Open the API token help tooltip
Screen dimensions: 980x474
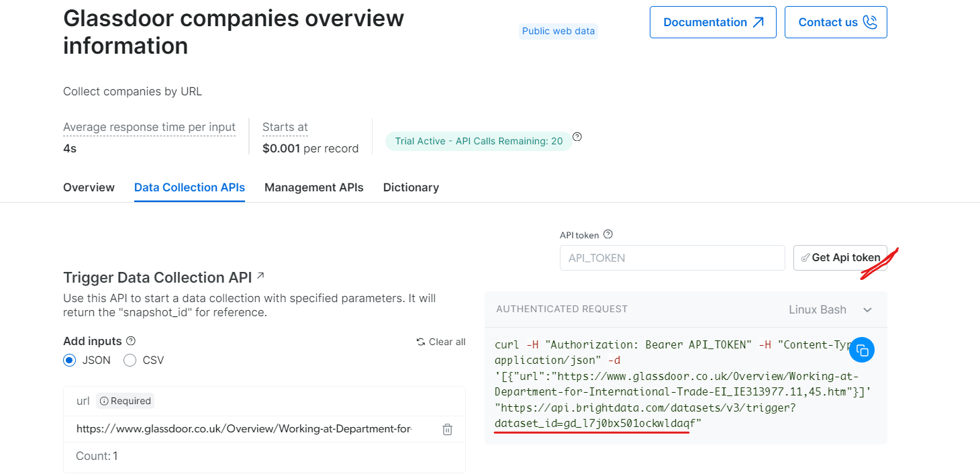[x=608, y=234]
